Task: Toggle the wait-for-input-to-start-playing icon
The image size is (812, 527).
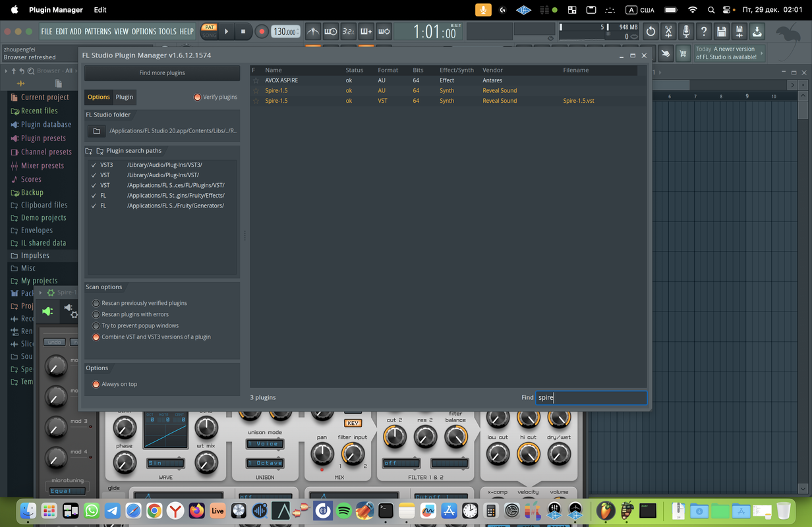Action: click(331, 31)
